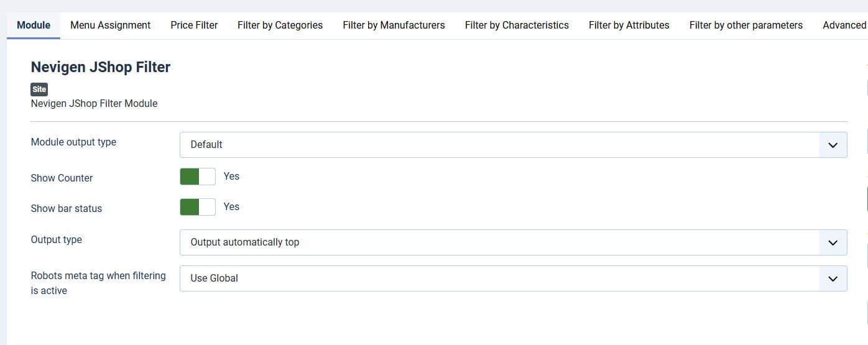
Task: Click the Show Counter field label
Action: [x=62, y=178]
